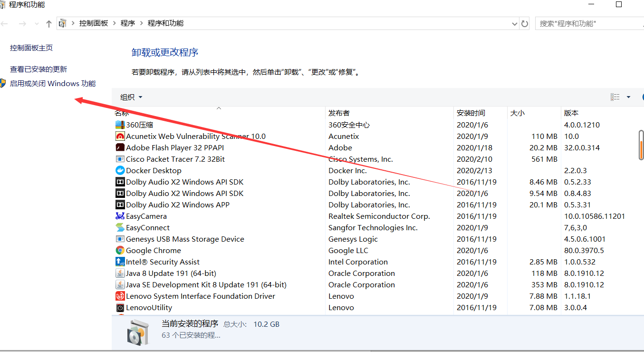Click the Acunetix Web Vulnerability Scanner icon

(x=120, y=136)
